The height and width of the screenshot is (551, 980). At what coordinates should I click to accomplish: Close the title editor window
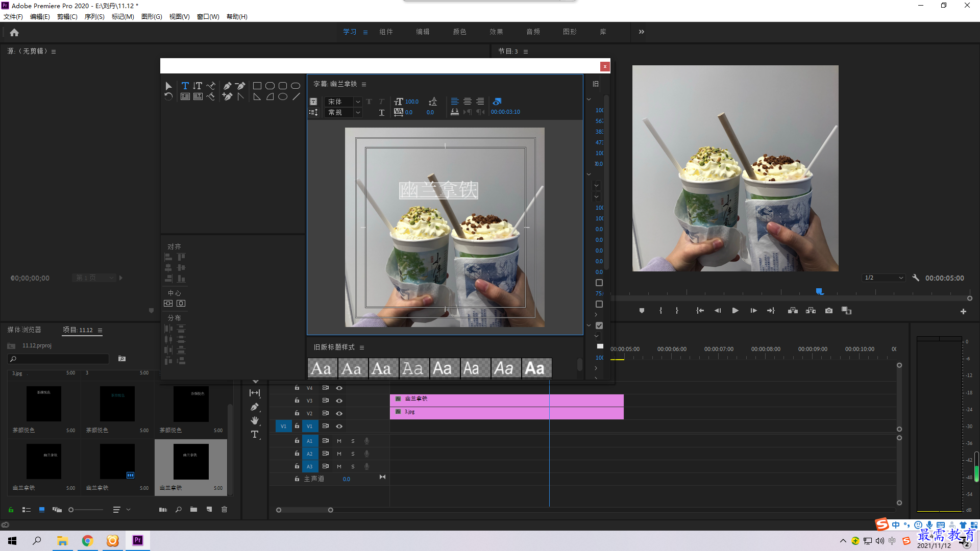605,66
